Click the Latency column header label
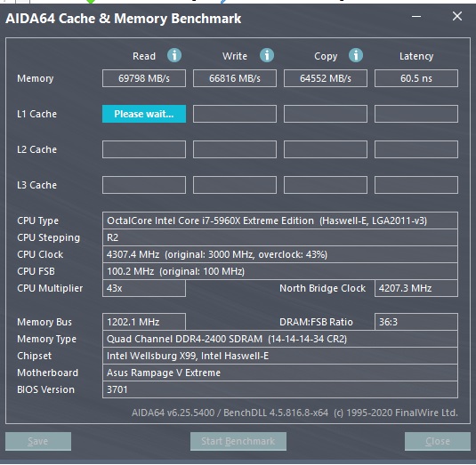 click(x=416, y=56)
